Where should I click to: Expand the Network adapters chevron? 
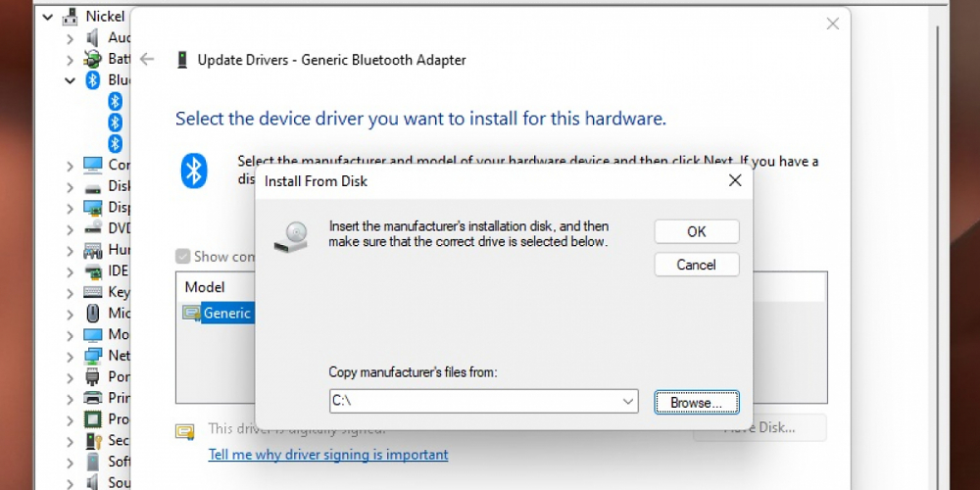pos(70,357)
